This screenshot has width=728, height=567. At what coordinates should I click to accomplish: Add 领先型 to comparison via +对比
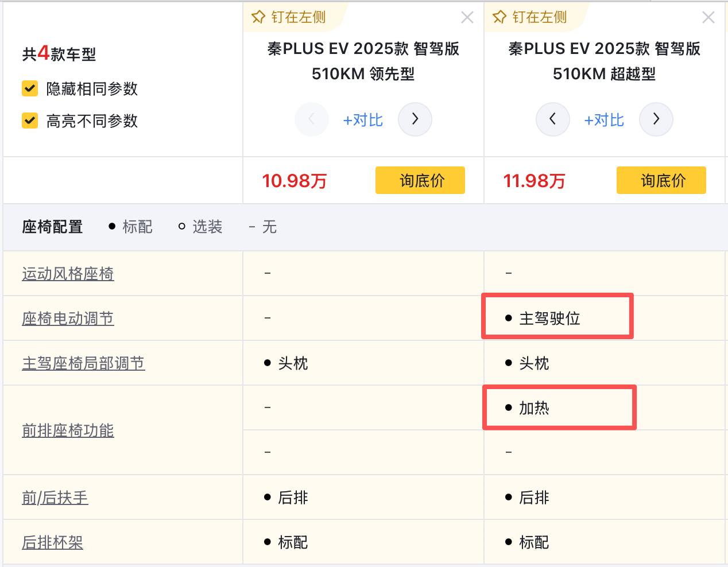[x=363, y=120]
